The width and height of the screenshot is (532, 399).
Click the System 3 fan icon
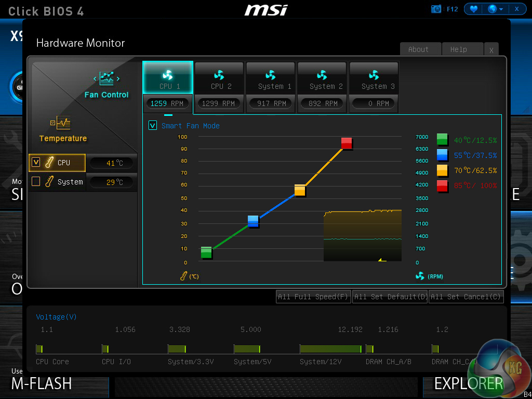pyautogui.click(x=374, y=75)
